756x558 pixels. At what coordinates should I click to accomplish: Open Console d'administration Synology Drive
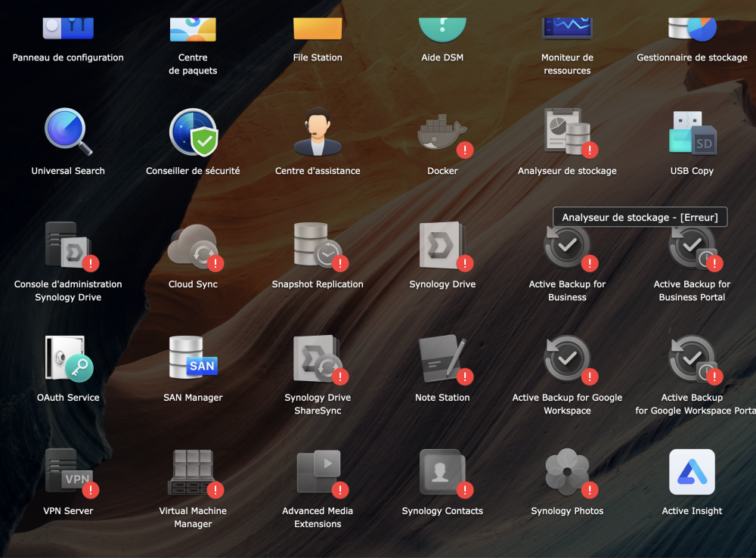click(x=68, y=246)
